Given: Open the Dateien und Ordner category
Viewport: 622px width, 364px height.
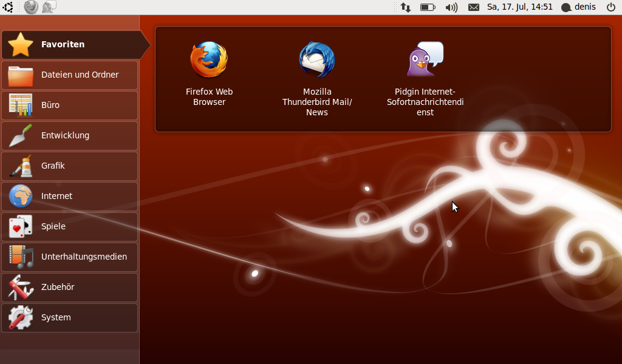Looking at the screenshot, I should [x=70, y=75].
